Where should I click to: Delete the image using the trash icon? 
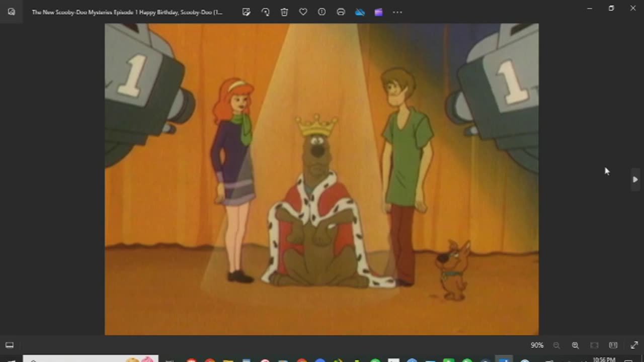pyautogui.click(x=284, y=12)
